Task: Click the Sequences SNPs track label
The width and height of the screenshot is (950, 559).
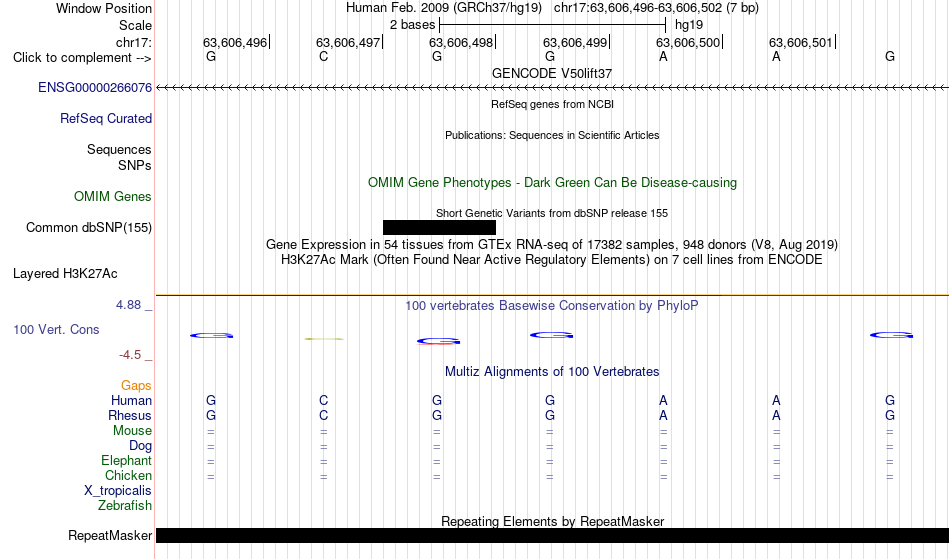Action: point(119,157)
